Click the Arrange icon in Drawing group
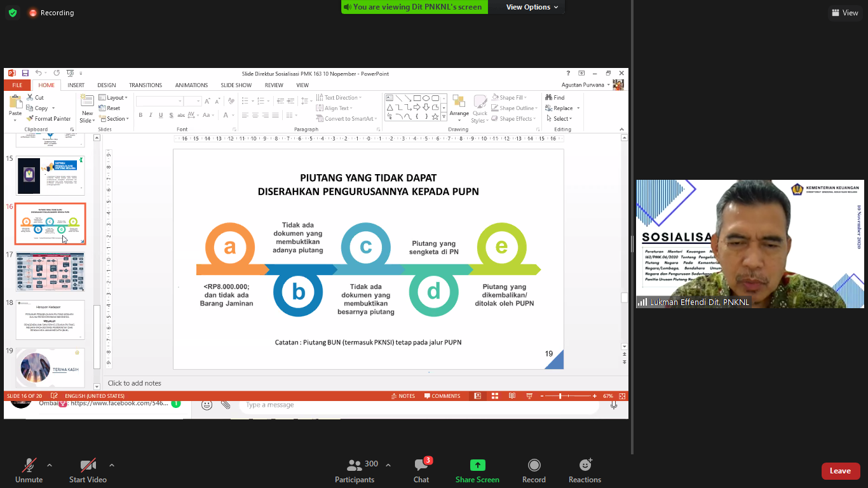The width and height of the screenshot is (868, 488). tap(459, 107)
